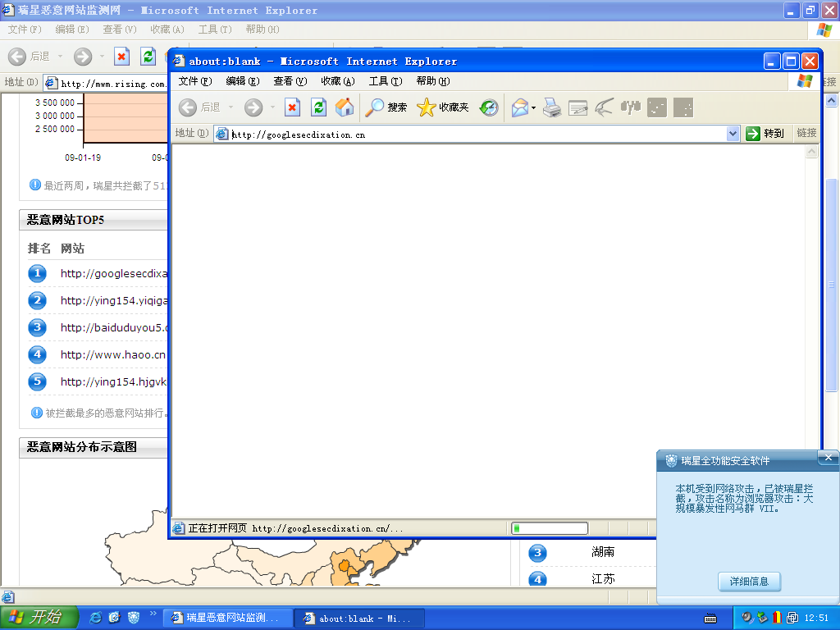Click second quick launch icon beside IE
Screen dimensions: 840x630
pos(115,618)
